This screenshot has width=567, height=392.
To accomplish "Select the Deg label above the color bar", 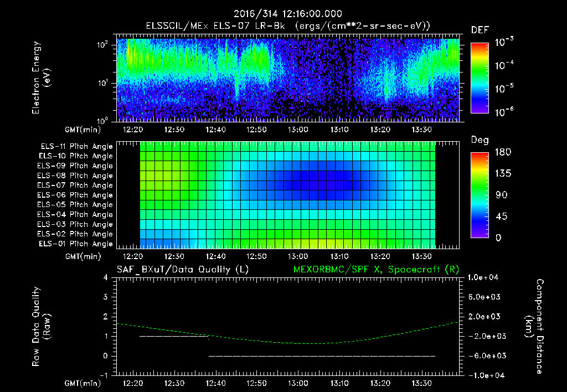I will coord(480,140).
